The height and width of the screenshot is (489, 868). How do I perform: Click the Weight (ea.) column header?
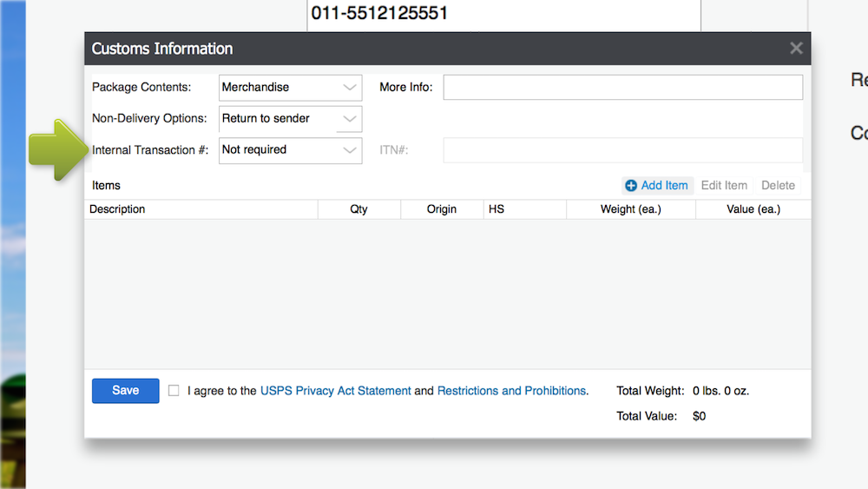point(631,209)
